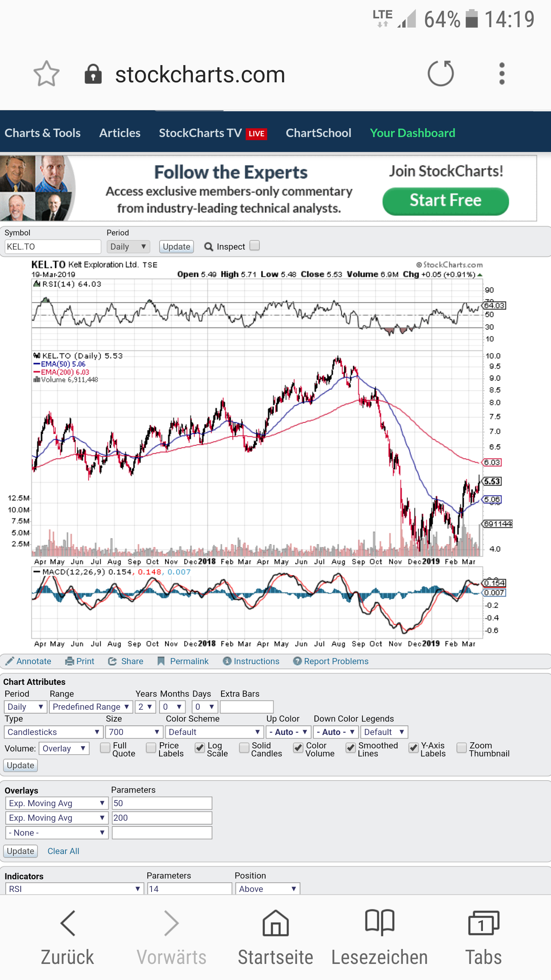Open the Tabs switcher icon
Screen dimensions: 551x980
484,923
